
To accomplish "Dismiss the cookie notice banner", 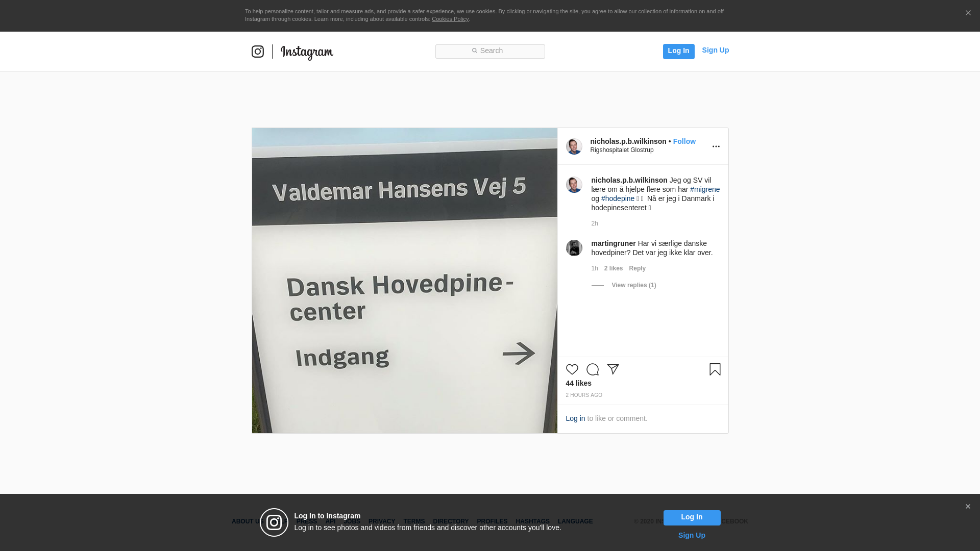I will click(x=968, y=13).
